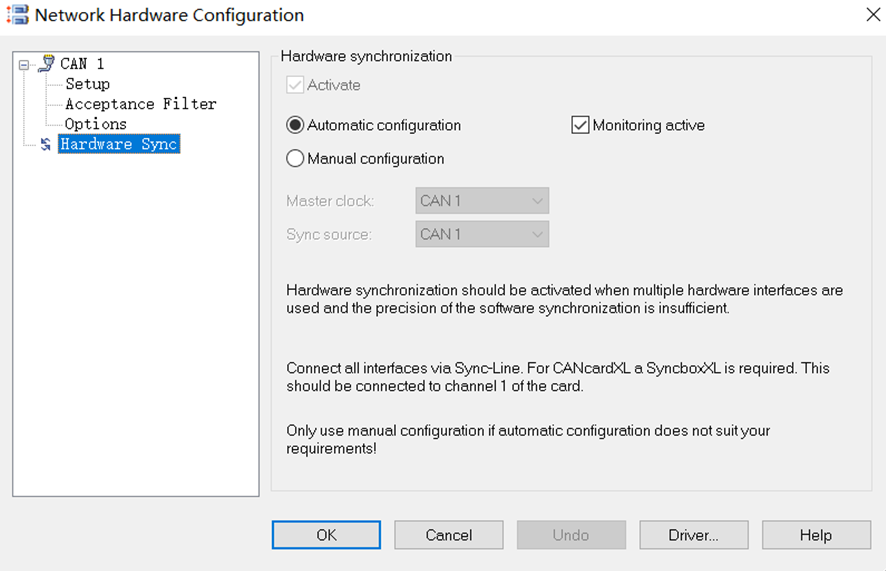The width and height of the screenshot is (886, 571).
Task: Open the Driver... settings button
Action: (x=693, y=535)
